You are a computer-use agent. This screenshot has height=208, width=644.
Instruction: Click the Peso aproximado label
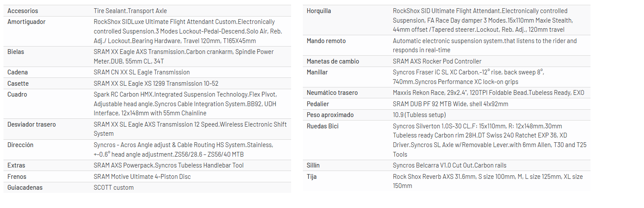pyautogui.click(x=330, y=115)
